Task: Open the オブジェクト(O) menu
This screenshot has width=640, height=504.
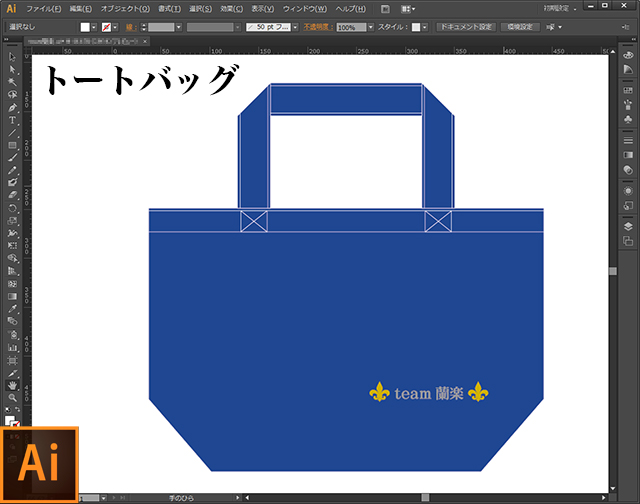Action: (x=125, y=9)
